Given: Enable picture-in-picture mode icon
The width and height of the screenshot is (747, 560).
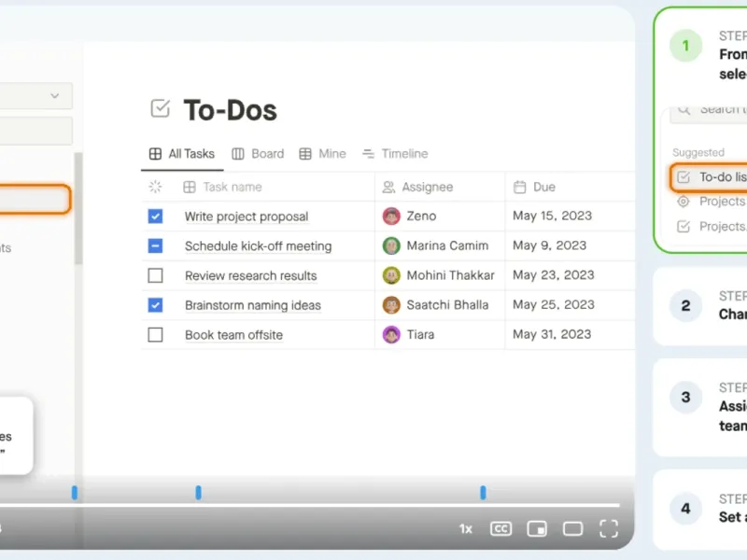Looking at the screenshot, I should click(x=537, y=528).
